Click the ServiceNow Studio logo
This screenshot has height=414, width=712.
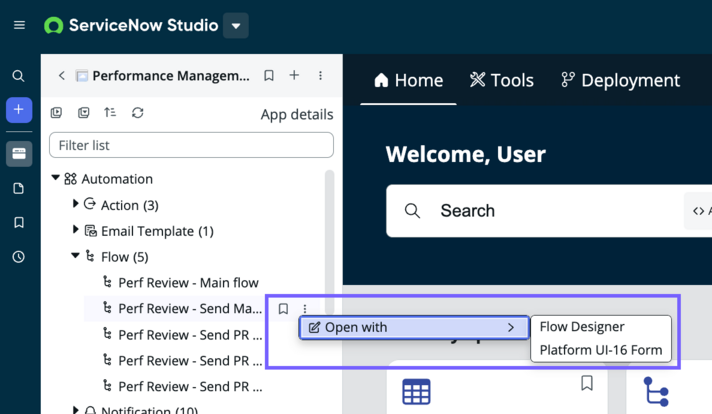click(54, 25)
